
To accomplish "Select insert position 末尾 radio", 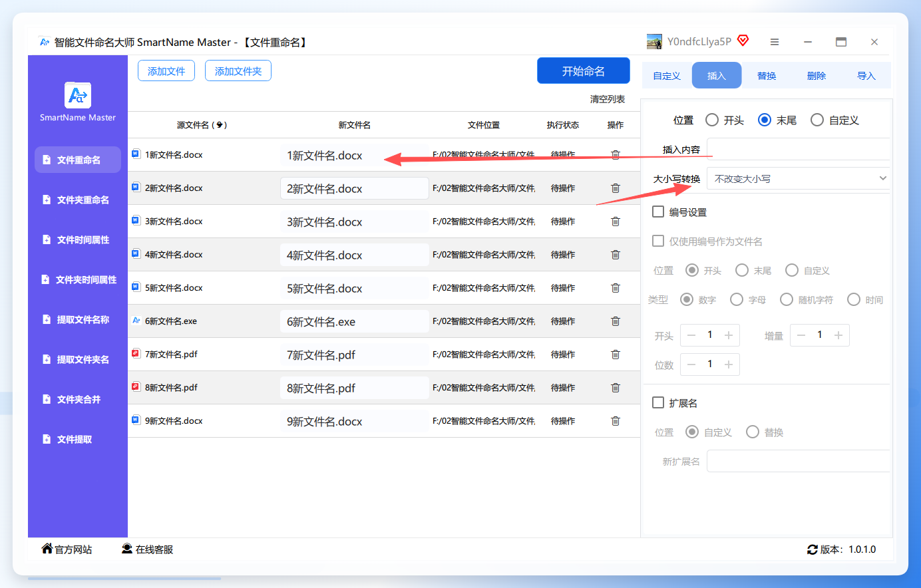I will click(765, 120).
